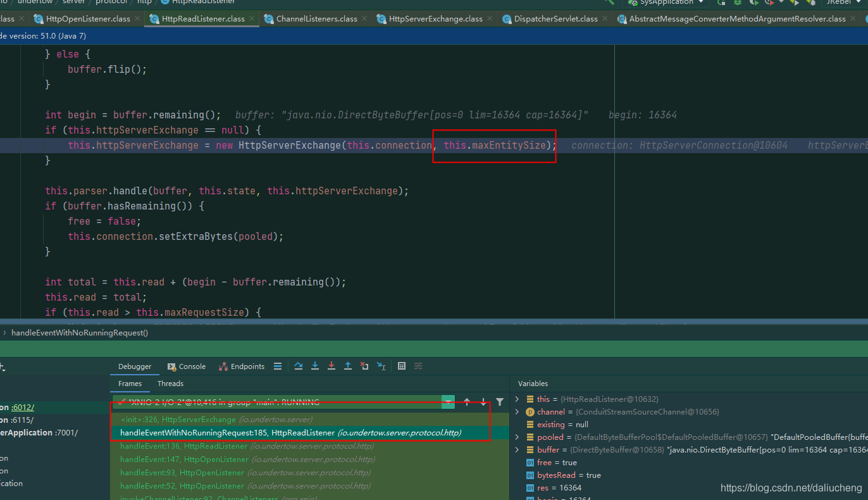Switch to the HttpReadListener.class tab
Screen dimensions: 868x500
202,19
